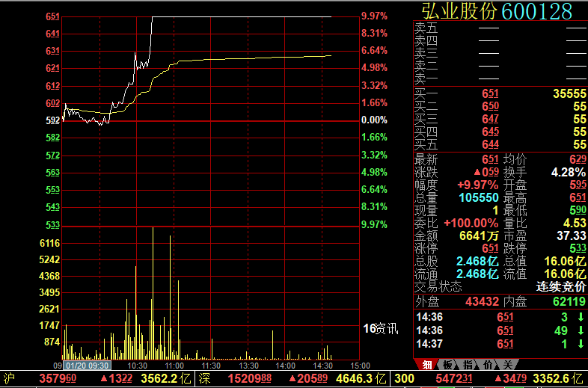Open the 关 tab
Screen dimensions: 588x388
[x=508, y=365]
